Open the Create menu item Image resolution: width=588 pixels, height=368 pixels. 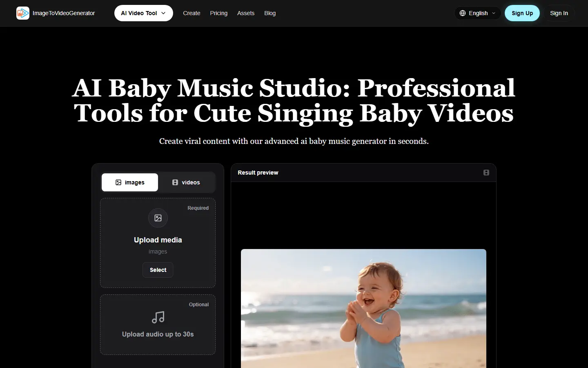coord(192,13)
